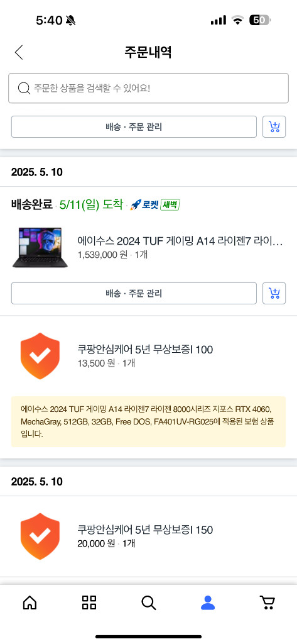Open 쿠팡안심케어 5년 무상보증I 100 item
297x644 pixels.
tap(145, 350)
